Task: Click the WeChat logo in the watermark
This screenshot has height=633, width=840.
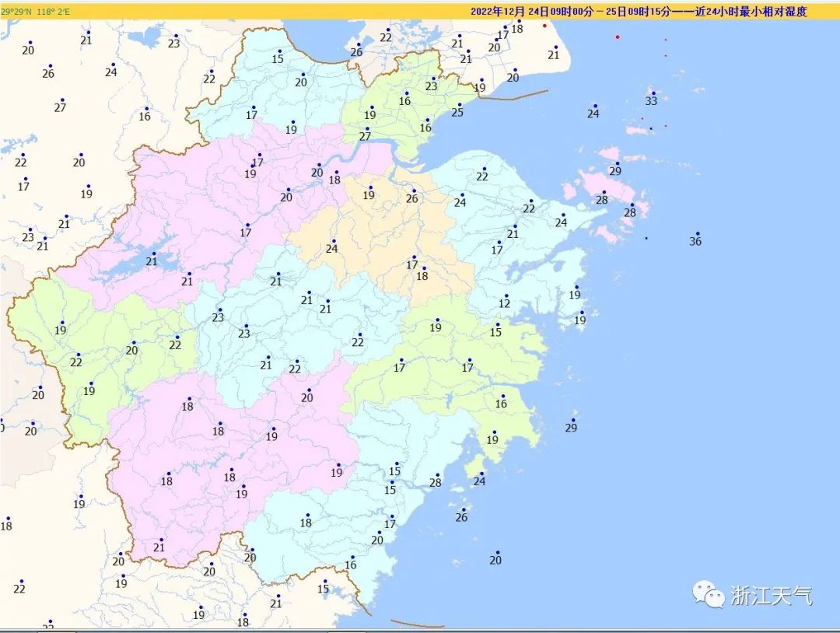Action: click(x=709, y=596)
